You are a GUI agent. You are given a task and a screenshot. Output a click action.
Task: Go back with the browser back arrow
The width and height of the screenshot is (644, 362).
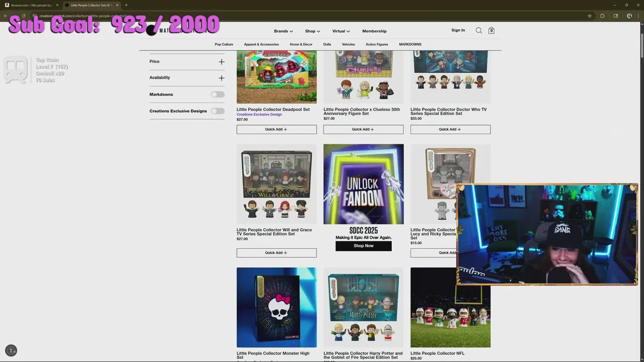[x=5, y=16]
